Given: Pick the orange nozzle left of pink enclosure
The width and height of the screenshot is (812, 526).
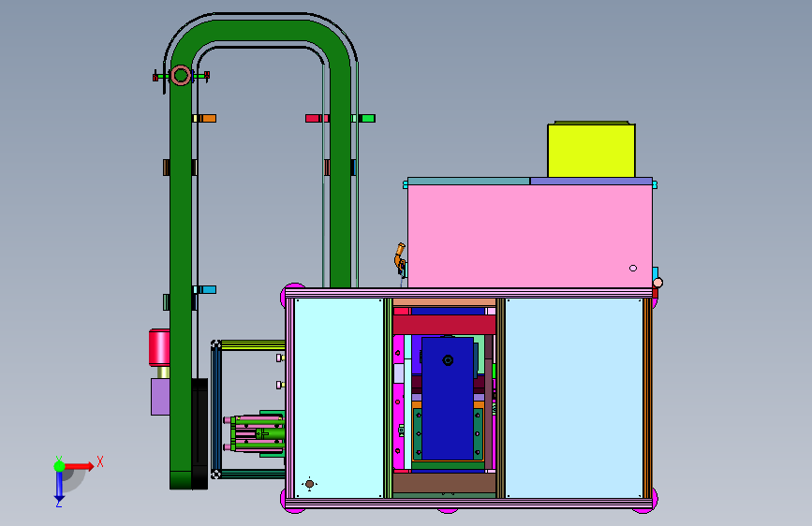Looking at the screenshot, I should click(x=399, y=256).
